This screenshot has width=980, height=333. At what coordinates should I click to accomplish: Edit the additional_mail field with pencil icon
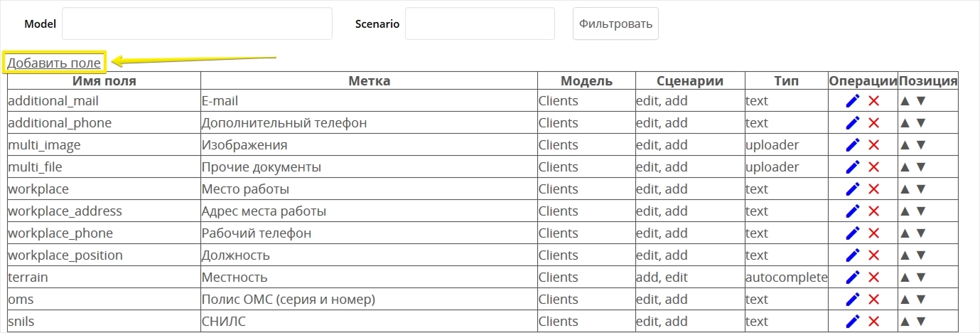[853, 101]
